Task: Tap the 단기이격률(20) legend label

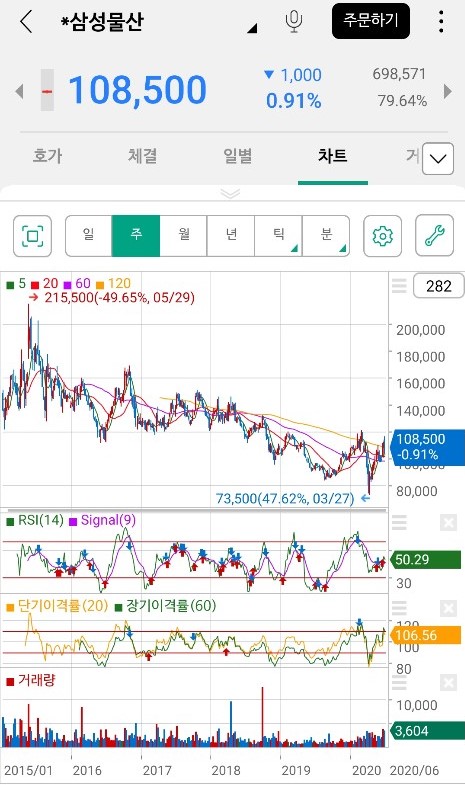Action: (57, 606)
